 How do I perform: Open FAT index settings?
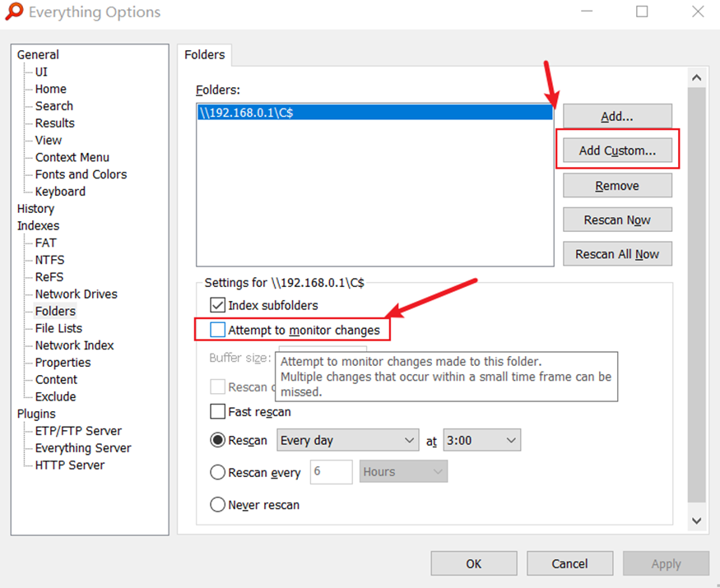[x=46, y=243]
